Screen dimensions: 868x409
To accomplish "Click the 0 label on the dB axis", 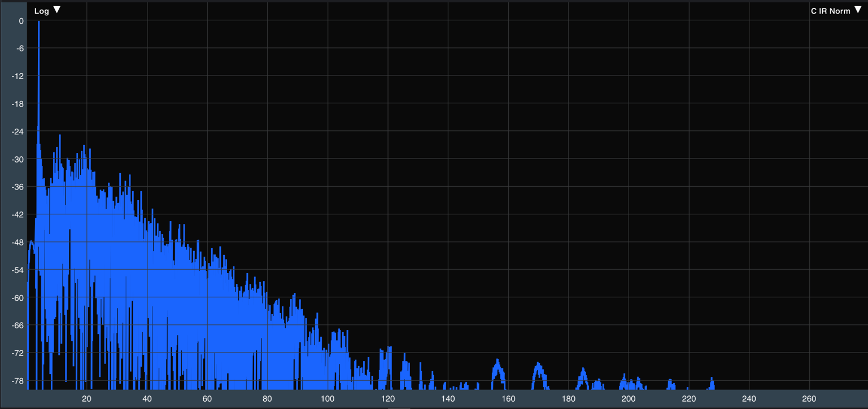I will [x=21, y=21].
